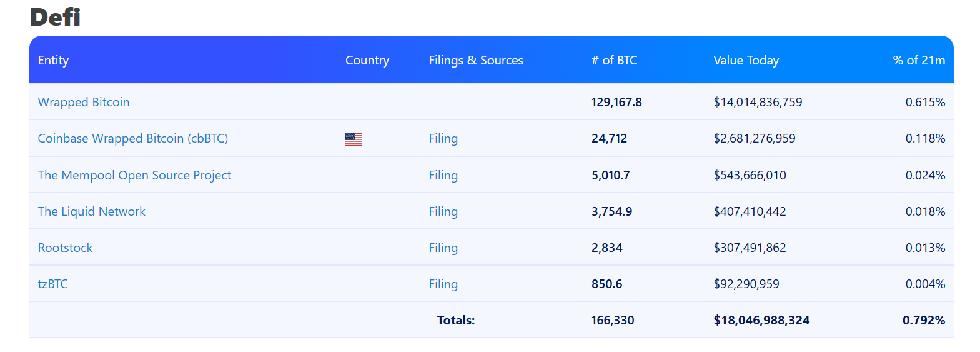The height and width of the screenshot is (352, 980).
Task: Select the tzBTC entity link
Action: 52,284
